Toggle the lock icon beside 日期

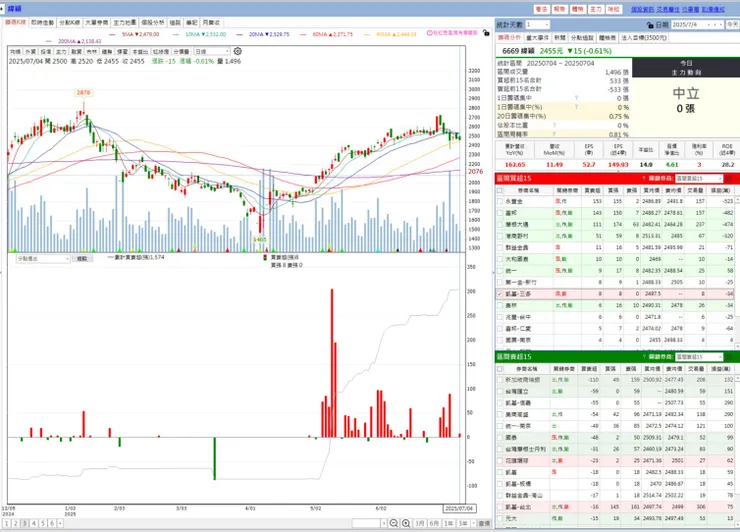click(x=650, y=25)
